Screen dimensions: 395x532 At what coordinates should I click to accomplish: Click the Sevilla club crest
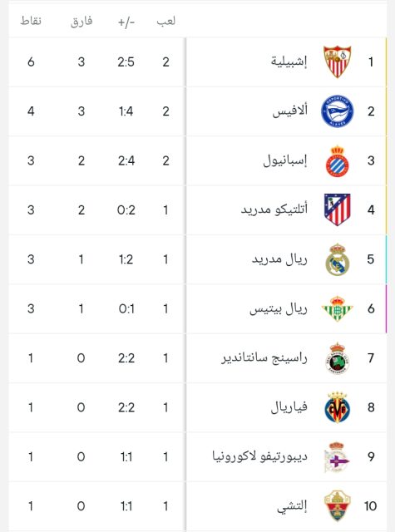[338, 62]
